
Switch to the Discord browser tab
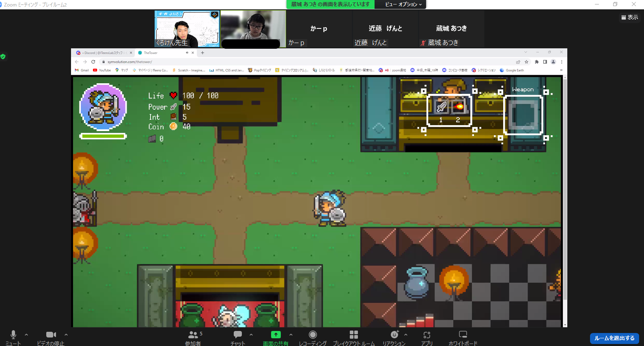103,53
